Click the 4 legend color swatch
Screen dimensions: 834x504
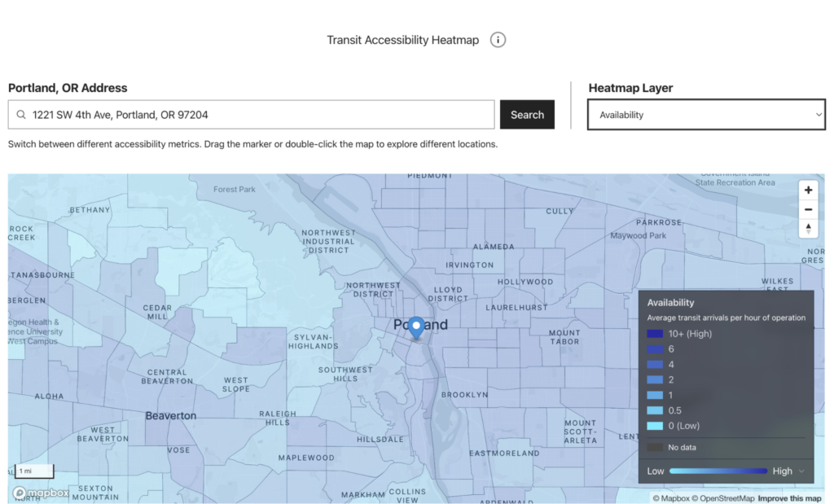click(655, 365)
